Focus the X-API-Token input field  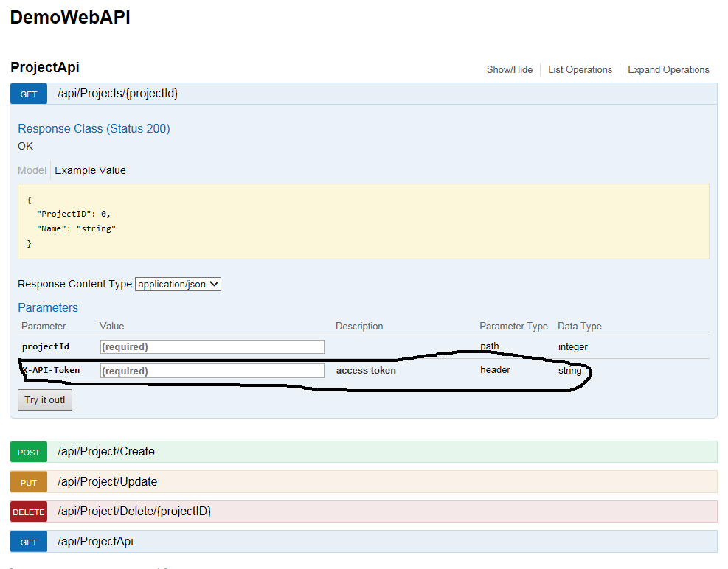212,371
